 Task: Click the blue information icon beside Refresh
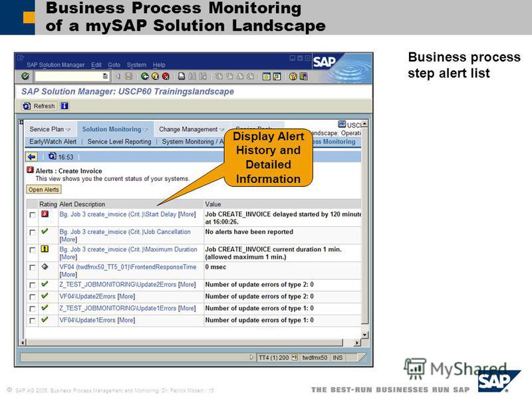65,106
